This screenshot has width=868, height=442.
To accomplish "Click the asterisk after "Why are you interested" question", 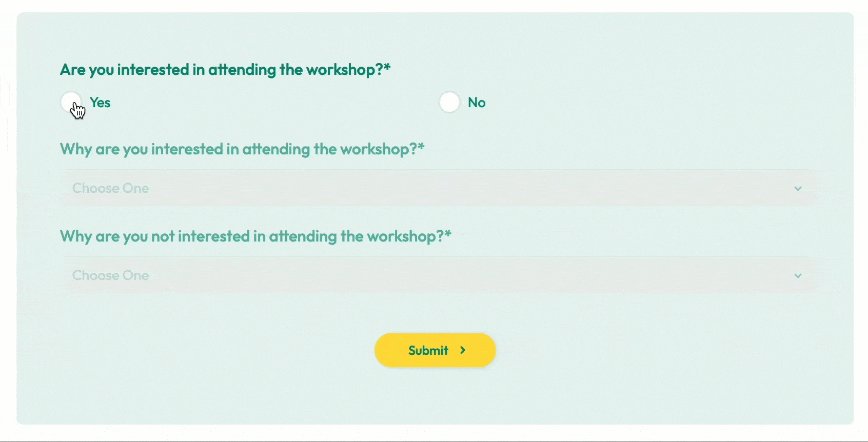I will [421, 147].
